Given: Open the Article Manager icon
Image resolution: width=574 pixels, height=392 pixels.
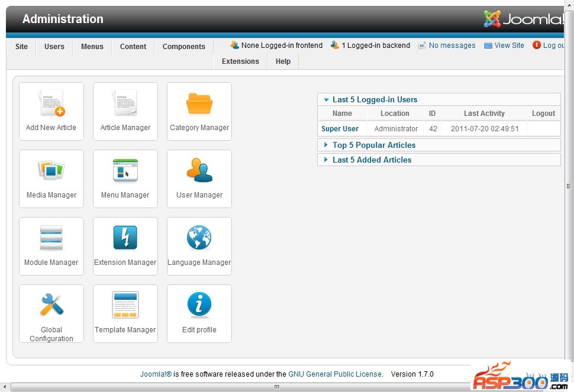Looking at the screenshot, I should pos(125,103).
